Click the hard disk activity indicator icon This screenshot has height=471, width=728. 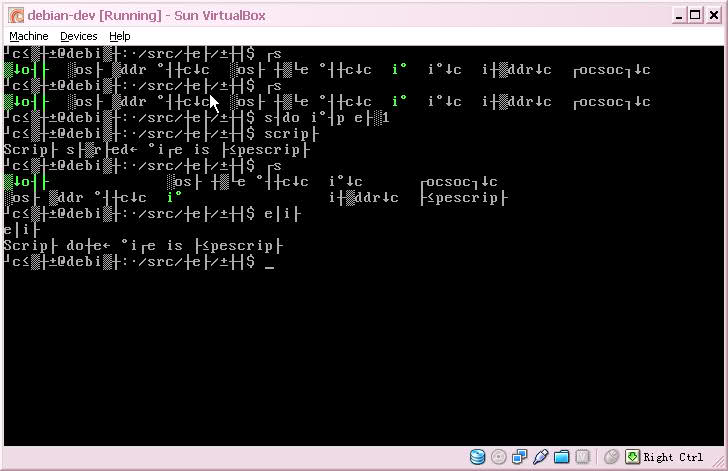pyautogui.click(x=477, y=457)
